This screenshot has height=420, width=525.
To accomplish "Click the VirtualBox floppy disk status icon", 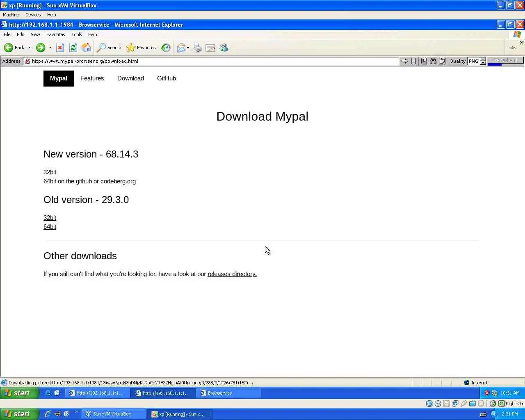I will (447, 404).
